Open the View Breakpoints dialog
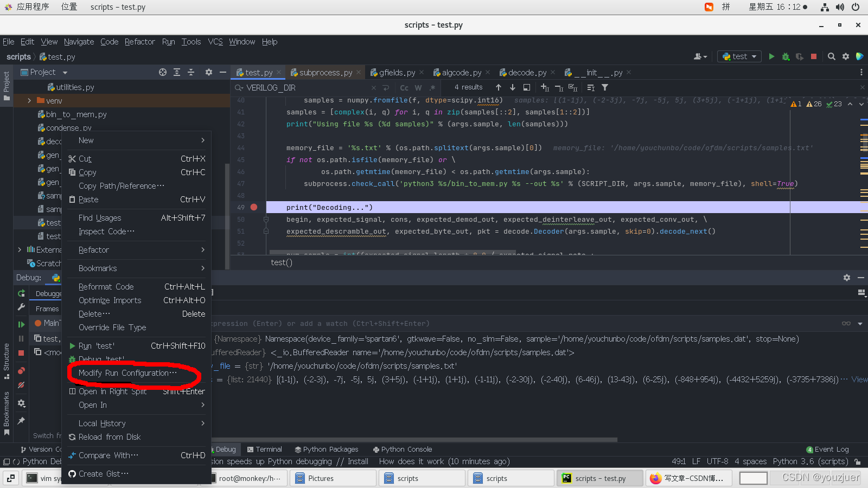 (x=21, y=370)
